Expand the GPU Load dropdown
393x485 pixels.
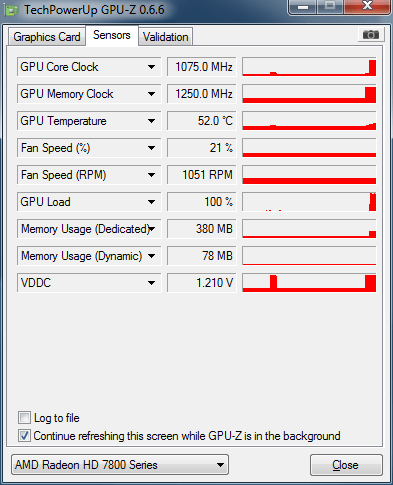(151, 202)
